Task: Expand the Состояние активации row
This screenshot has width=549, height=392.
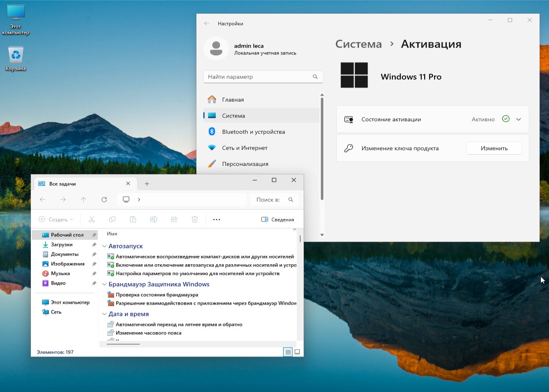Action: tap(519, 120)
